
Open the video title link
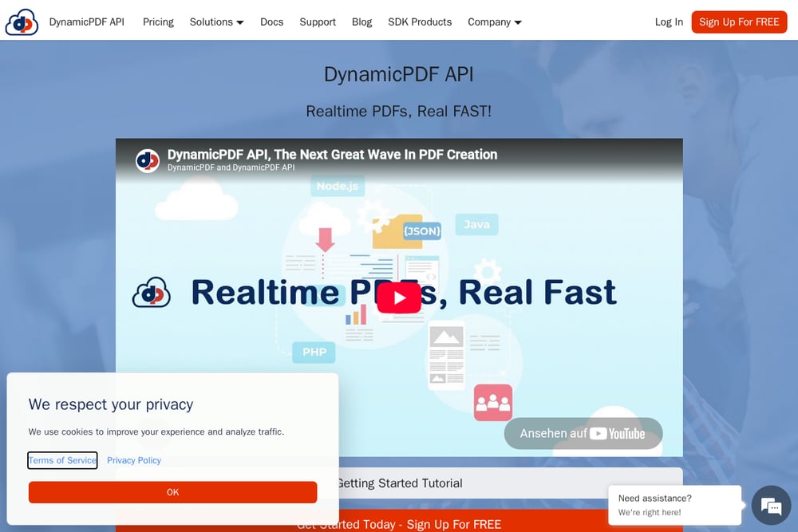pos(332,155)
